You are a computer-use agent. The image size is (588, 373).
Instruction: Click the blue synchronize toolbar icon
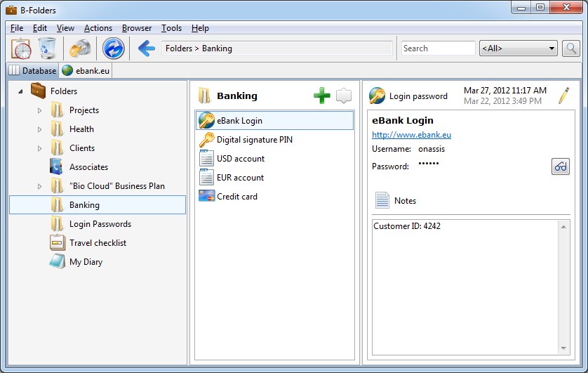point(113,48)
